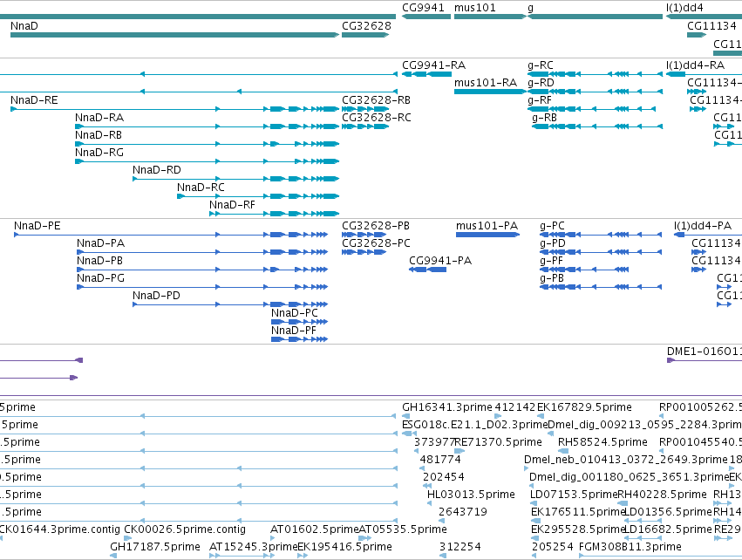Image resolution: width=742 pixels, height=560 pixels.
Task: Select the g-PC protein label
Action: [x=552, y=226]
